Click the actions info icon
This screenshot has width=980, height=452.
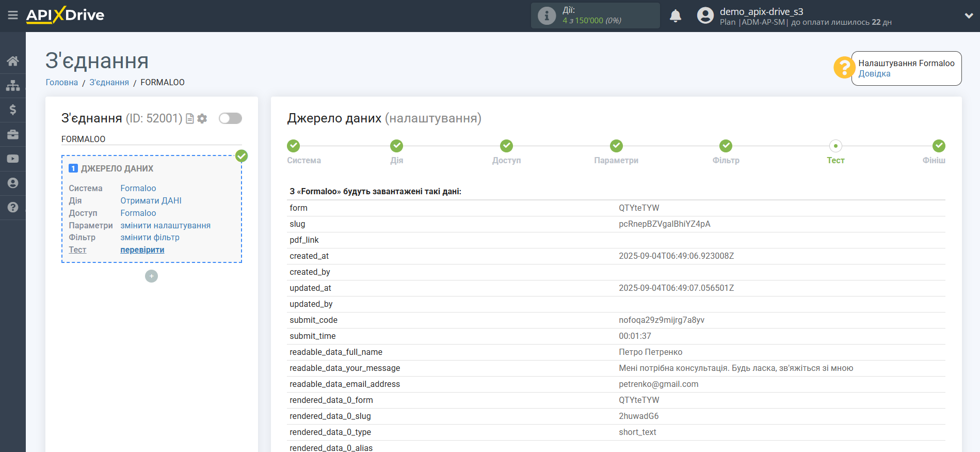(x=547, y=15)
